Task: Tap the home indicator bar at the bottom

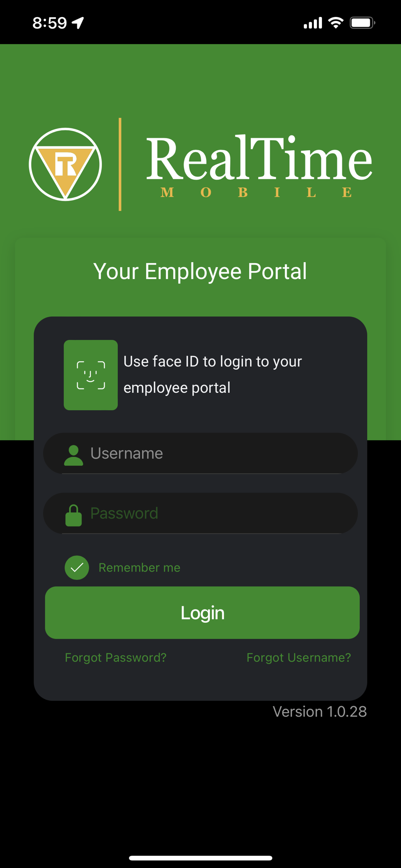Action: pos(200,858)
